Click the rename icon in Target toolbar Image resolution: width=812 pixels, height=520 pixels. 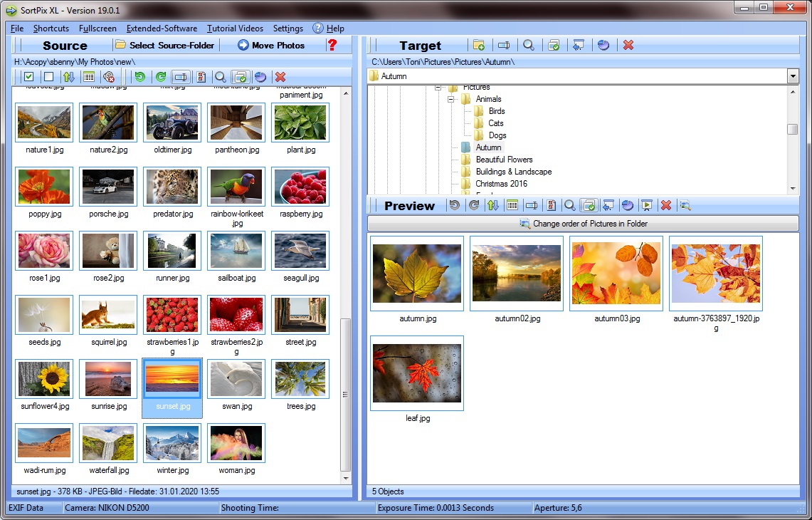[x=504, y=45]
